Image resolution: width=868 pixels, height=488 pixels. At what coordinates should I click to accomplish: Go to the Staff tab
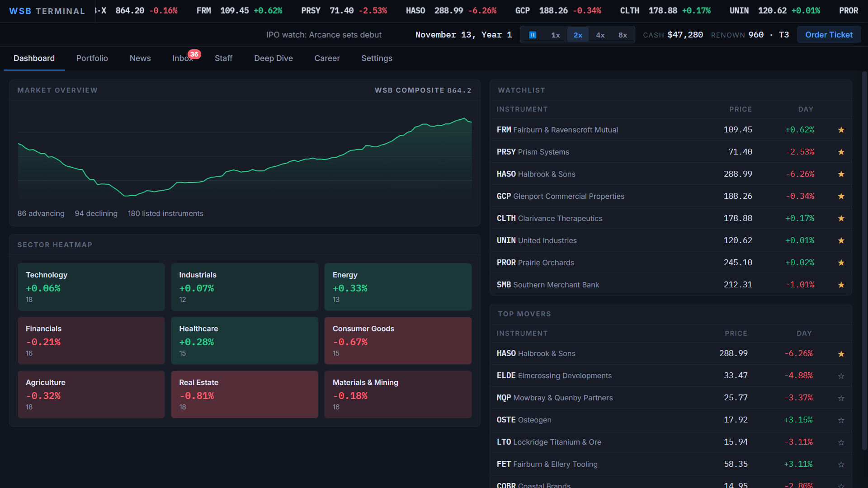click(x=223, y=58)
